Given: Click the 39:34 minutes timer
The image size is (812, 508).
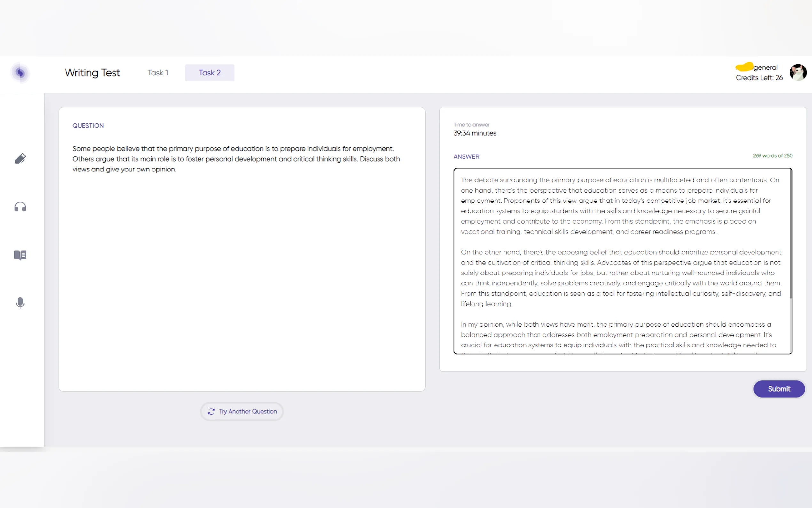Looking at the screenshot, I should [475, 133].
